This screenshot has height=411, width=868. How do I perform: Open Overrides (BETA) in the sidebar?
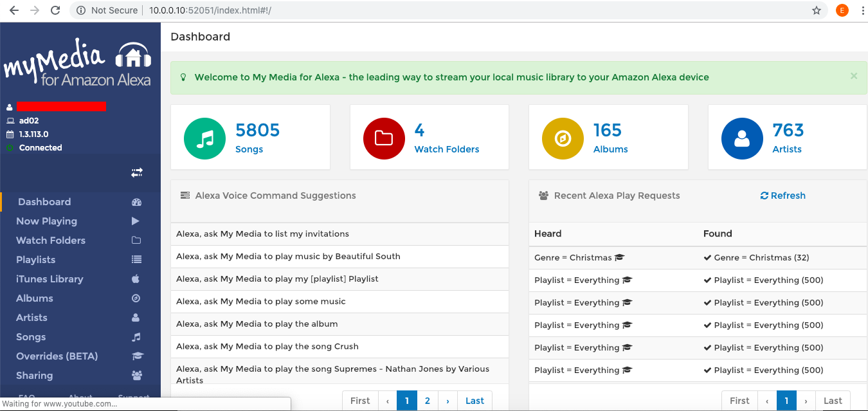tap(80, 356)
